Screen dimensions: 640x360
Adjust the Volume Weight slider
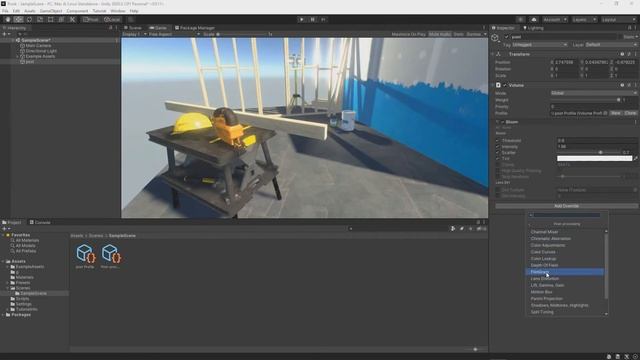point(585,100)
